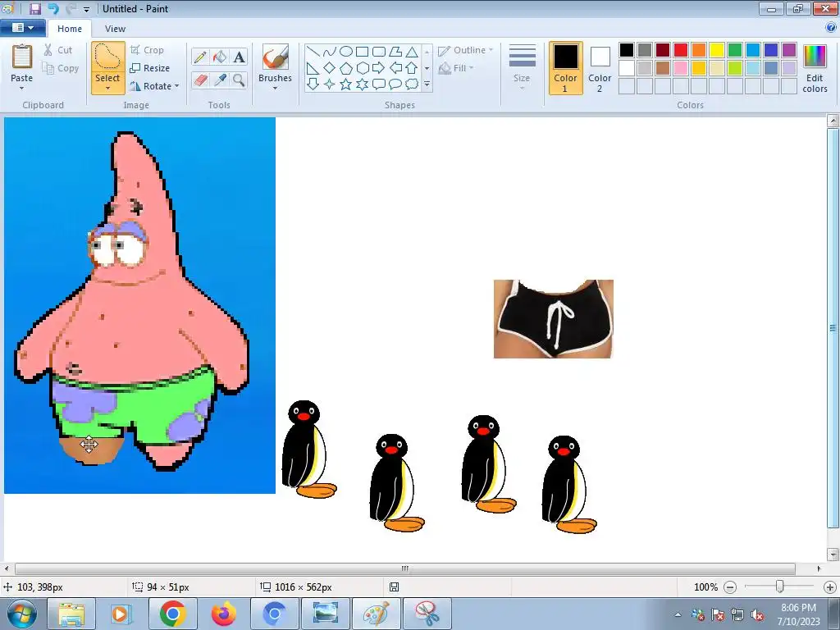The width and height of the screenshot is (840, 630).
Task: Select the Color picker eyedropper tool
Action: tap(220, 80)
